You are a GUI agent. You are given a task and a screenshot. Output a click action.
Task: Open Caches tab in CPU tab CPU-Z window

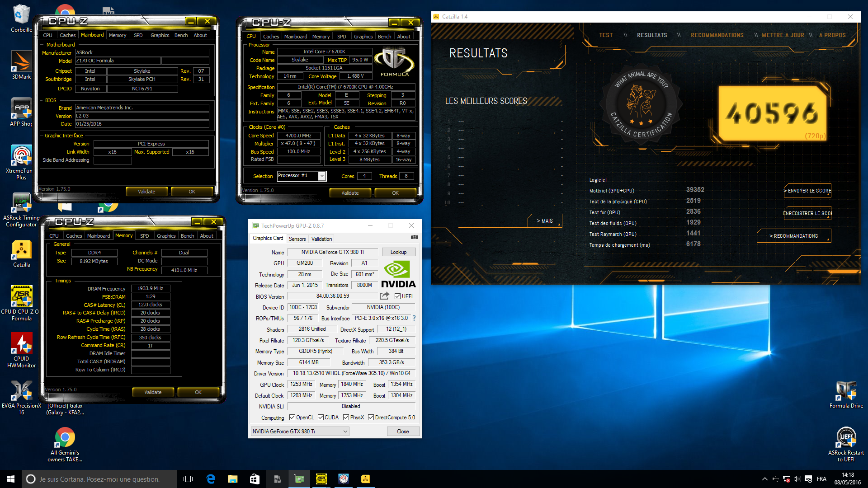pyautogui.click(x=271, y=37)
